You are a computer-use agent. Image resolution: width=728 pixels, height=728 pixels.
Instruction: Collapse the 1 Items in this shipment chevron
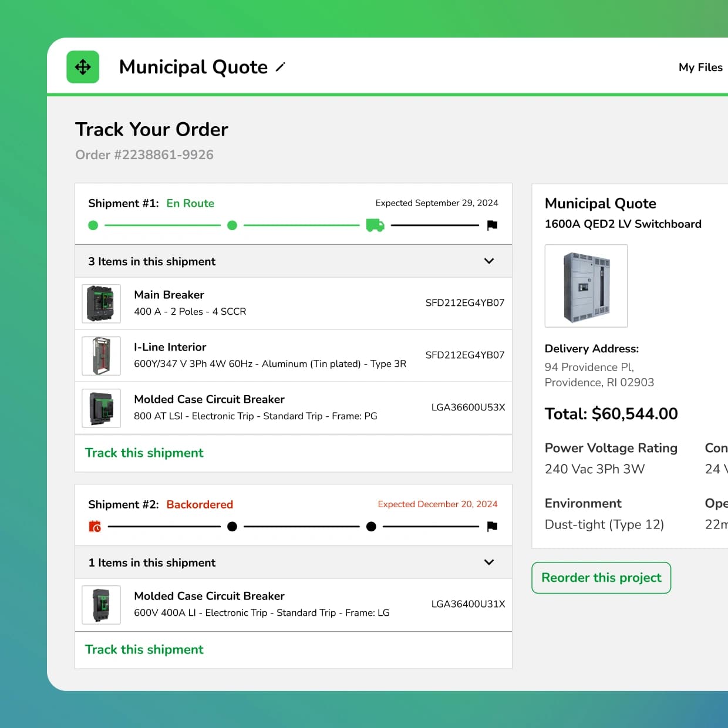click(x=489, y=562)
